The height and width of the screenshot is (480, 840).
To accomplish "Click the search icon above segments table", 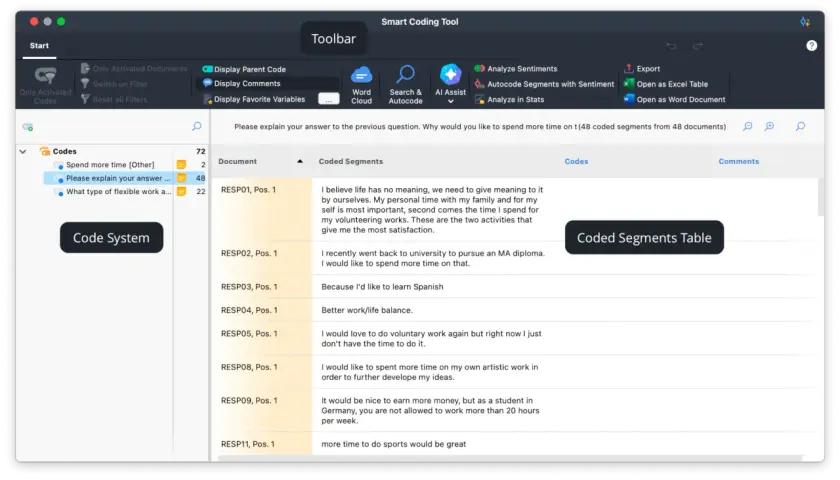I will click(800, 126).
